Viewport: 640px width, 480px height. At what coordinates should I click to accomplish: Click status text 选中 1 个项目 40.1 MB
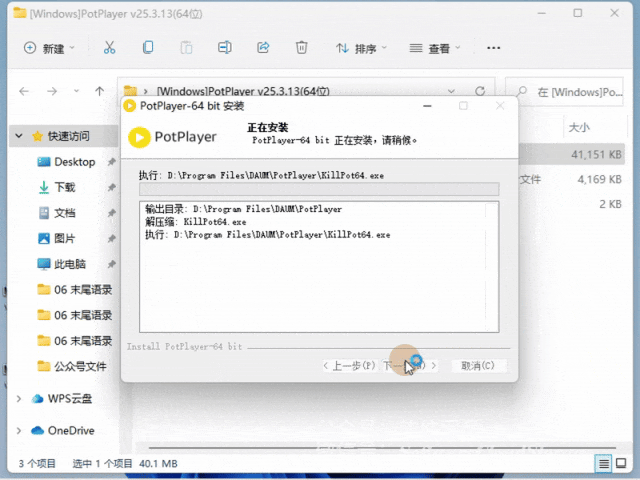tap(125, 464)
